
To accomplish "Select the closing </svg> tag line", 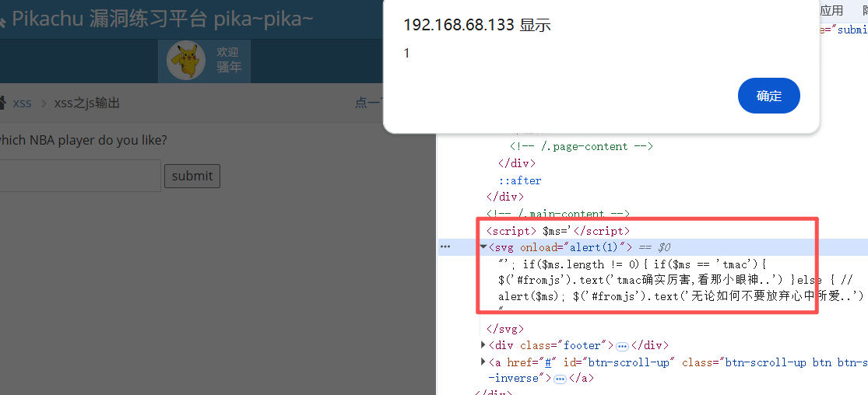I will click(x=505, y=329).
